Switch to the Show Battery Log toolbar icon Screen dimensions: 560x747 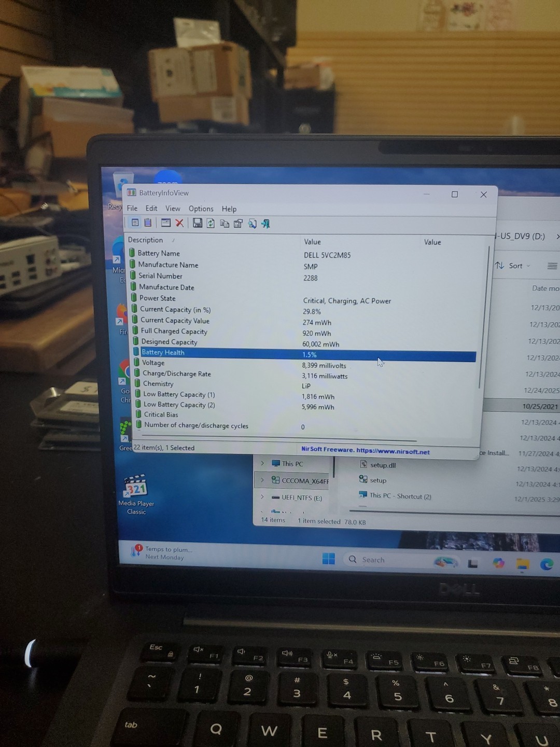pyautogui.click(x=148, y=223)
